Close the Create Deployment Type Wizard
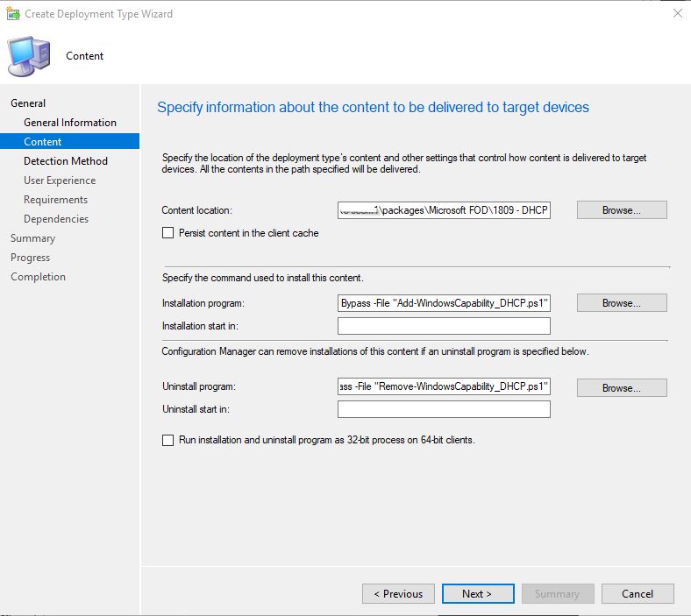Image resolution: width=691 pixels, height=616 pixels. [677, 14]
